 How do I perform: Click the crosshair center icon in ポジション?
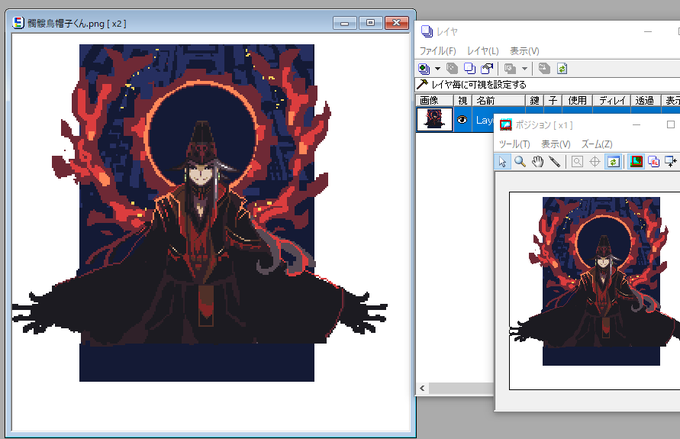click(x=595, y=162)
